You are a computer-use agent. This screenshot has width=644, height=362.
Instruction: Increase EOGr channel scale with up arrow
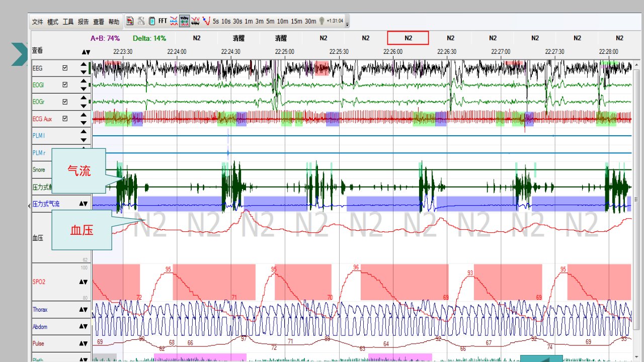click(x=84, y=99)
